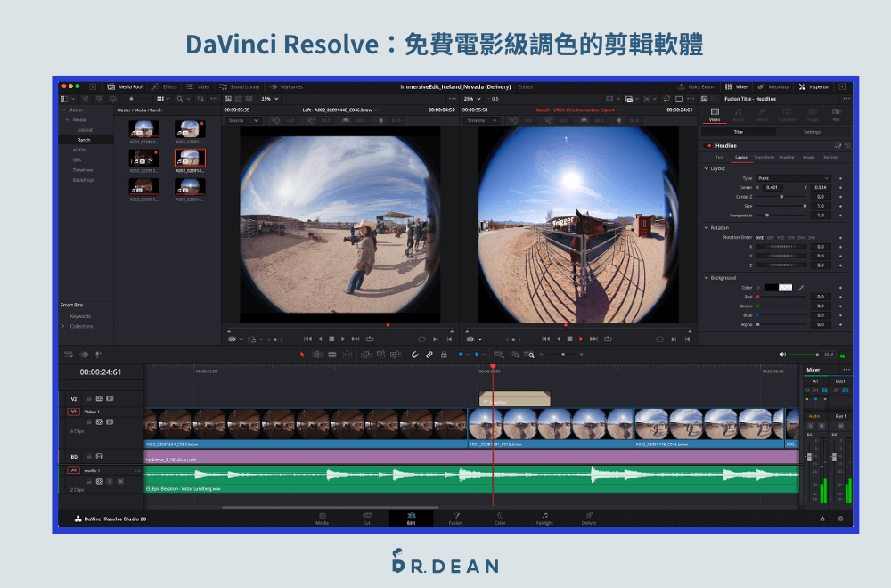The width and height of the screenshot is (891, 588).
Task: Pick background color with the eyedropper
Action: coord(801,288)
